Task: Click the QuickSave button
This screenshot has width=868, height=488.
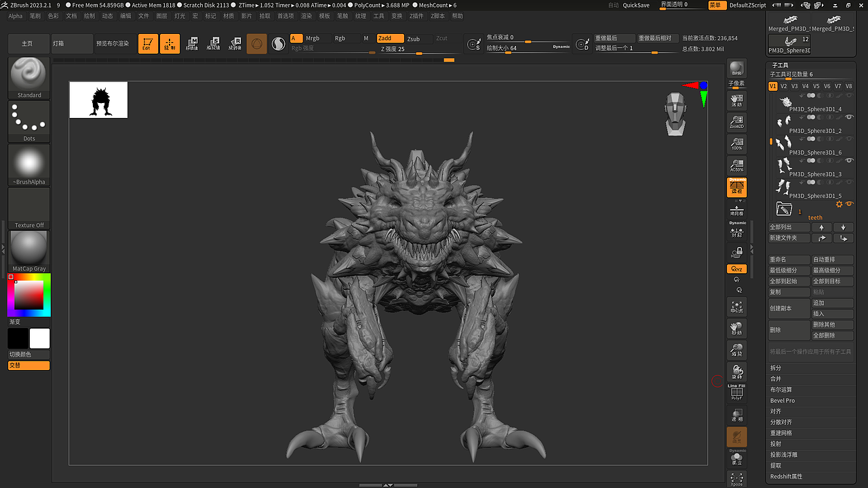Action: 636,5
